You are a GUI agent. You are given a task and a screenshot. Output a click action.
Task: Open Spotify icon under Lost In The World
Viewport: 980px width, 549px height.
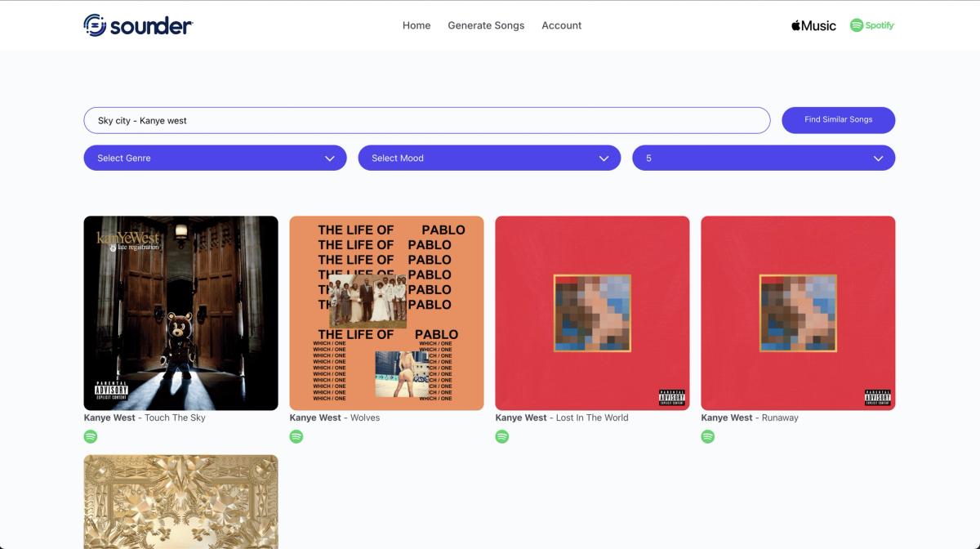point(502,437)
